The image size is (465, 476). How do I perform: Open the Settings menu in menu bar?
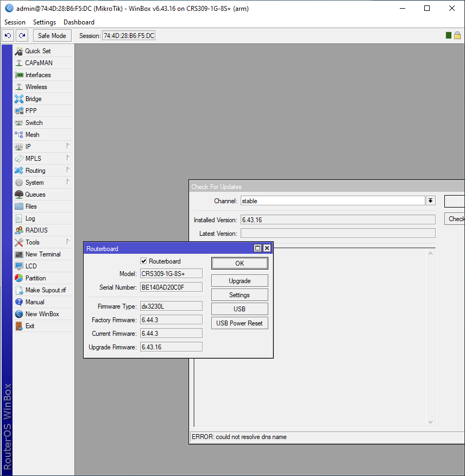pyautogui.click(x=45, y=22)
